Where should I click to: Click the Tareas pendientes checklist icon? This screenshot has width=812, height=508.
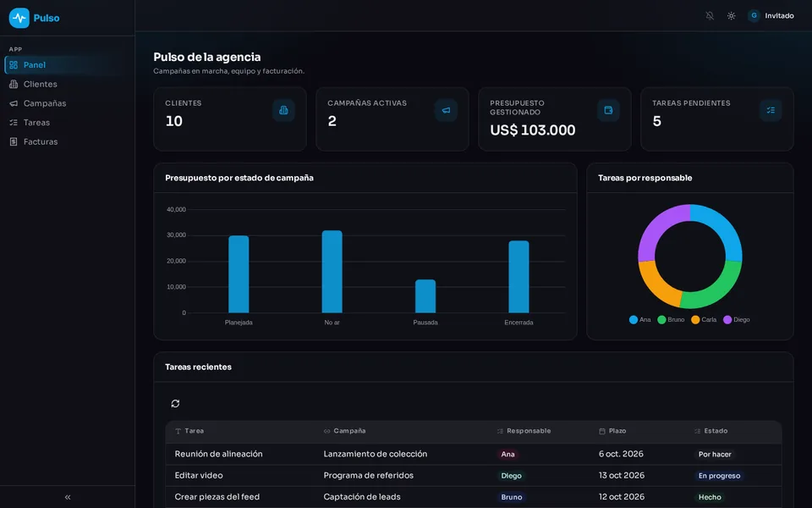[771, 110]
